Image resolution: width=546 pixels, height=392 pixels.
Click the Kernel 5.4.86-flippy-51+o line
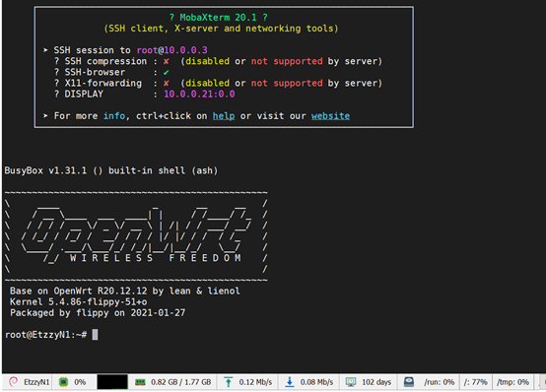coord(78,301)
